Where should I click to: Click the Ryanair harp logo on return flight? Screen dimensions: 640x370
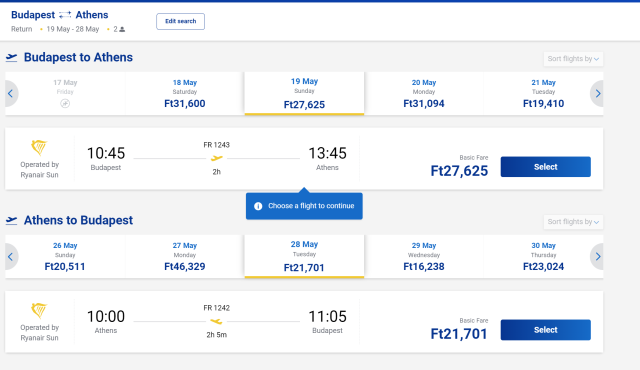pos(39,310)
